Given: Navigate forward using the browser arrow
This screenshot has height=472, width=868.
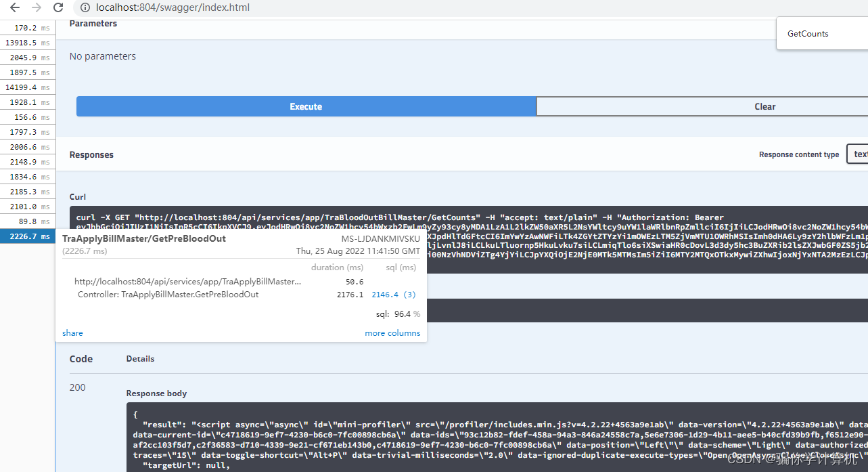Looking at the screenshot, I should point(35,8).
